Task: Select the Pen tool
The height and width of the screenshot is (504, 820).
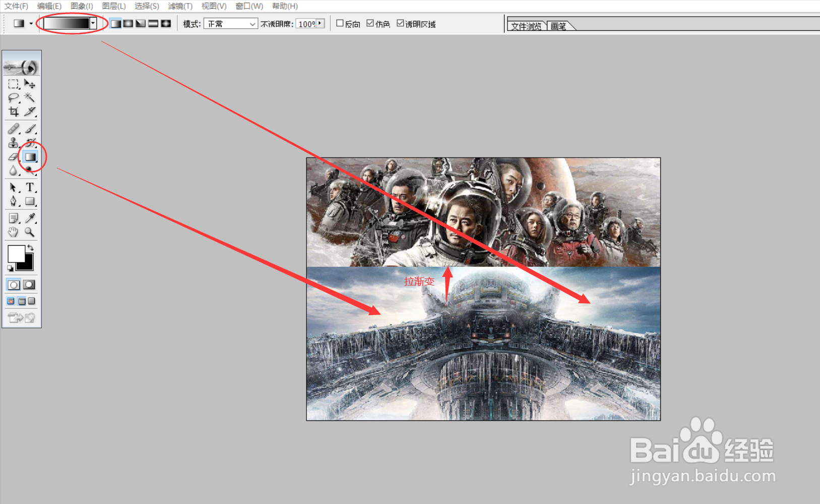Action: tap(14, 201)
